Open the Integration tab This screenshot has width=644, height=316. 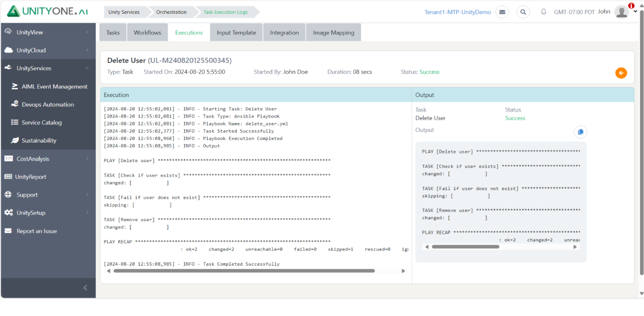click(284, 32)
